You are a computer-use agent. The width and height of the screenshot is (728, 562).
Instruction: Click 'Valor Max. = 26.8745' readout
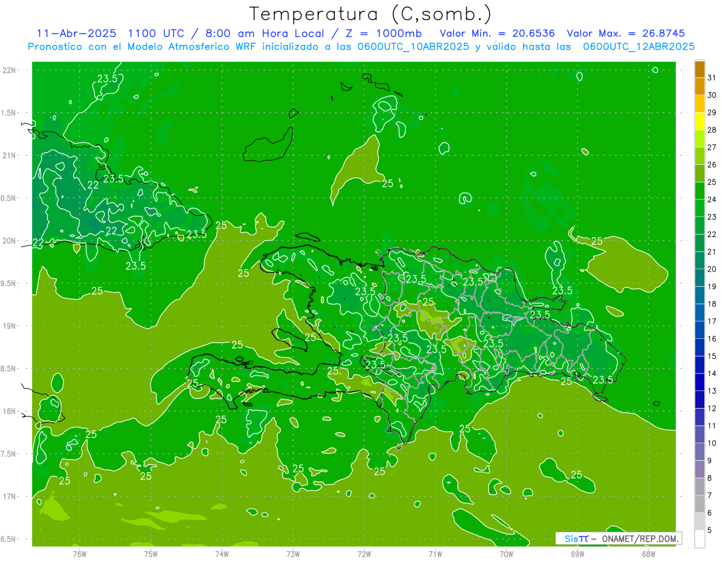[625, 33]
